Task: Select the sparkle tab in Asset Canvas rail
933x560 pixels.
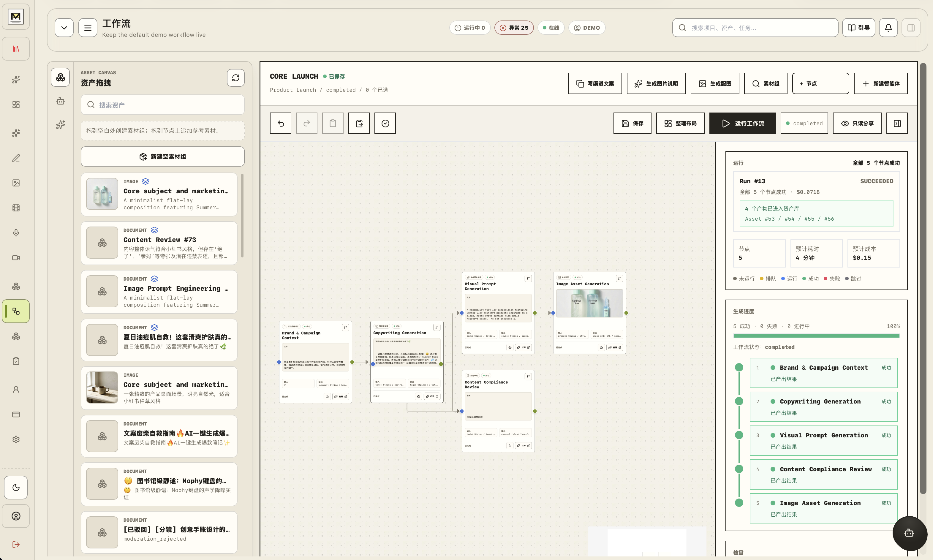Action: (x=60, y=124)
